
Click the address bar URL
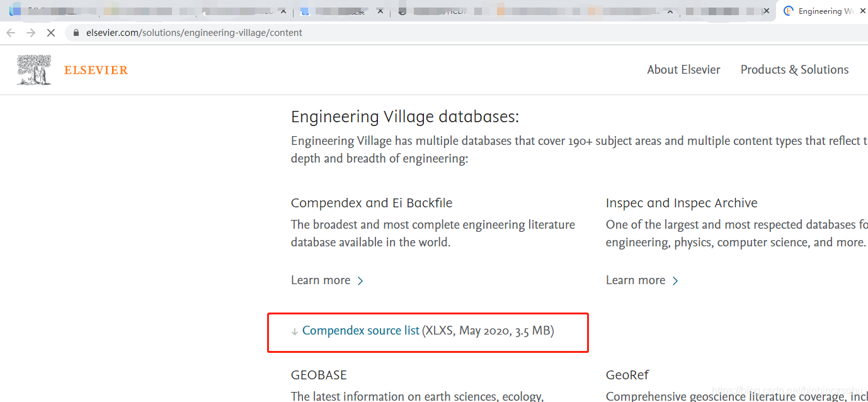(194, 33)
